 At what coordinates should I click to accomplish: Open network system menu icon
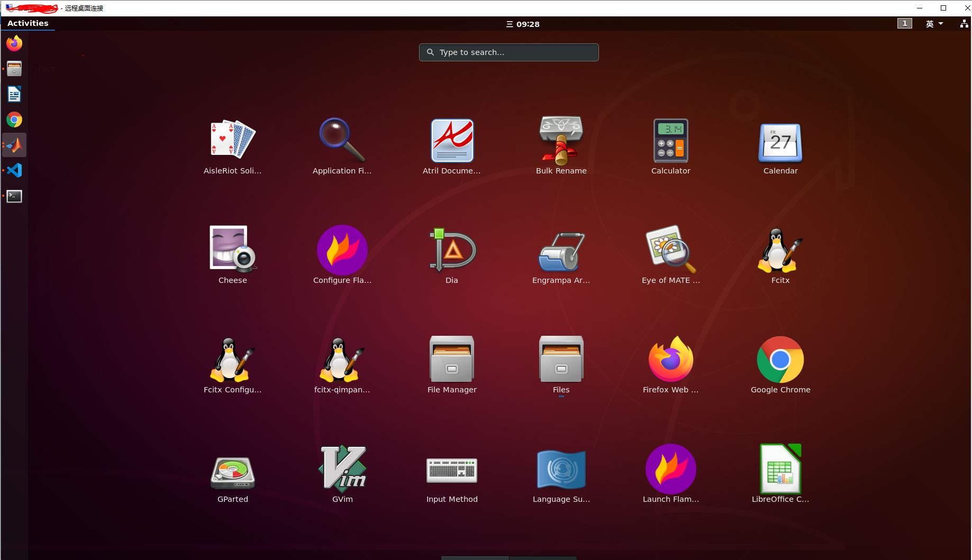[964, 24]
